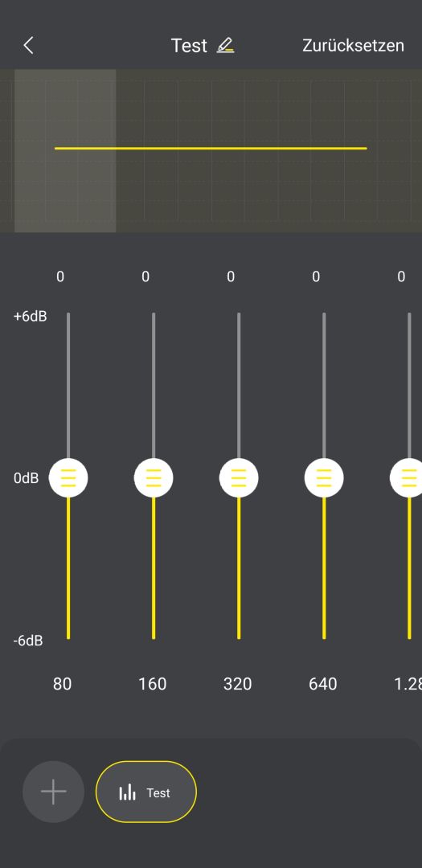This screenshot has height=868, width=422.
Task: Click the 80 Hz slider handle
Action: point(68,477)
